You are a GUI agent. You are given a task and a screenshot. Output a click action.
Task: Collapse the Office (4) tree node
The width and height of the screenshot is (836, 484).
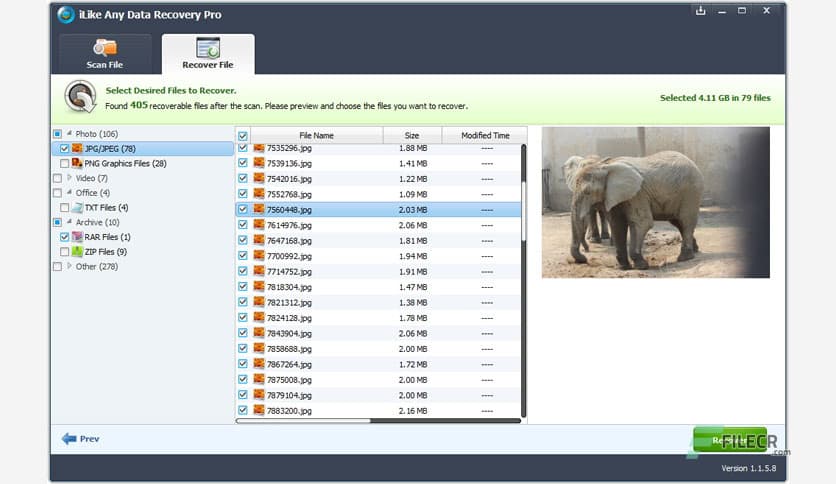69,192
